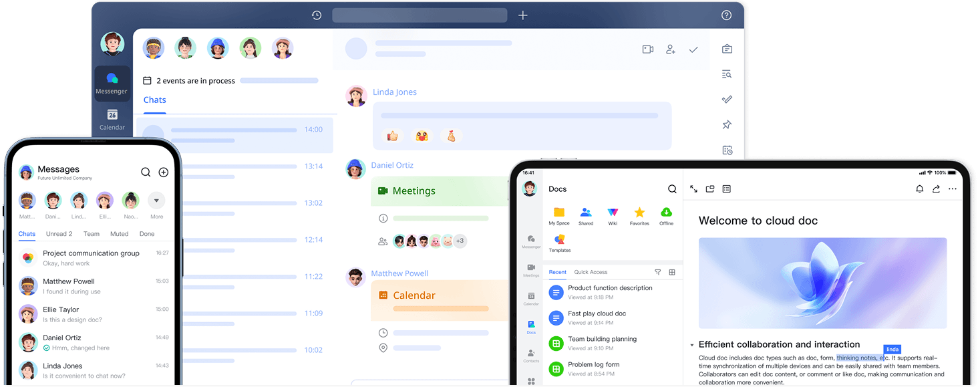Switch to Unread 2 tab on phone
The height and width of the screenshot is (387, 980).
59,234
